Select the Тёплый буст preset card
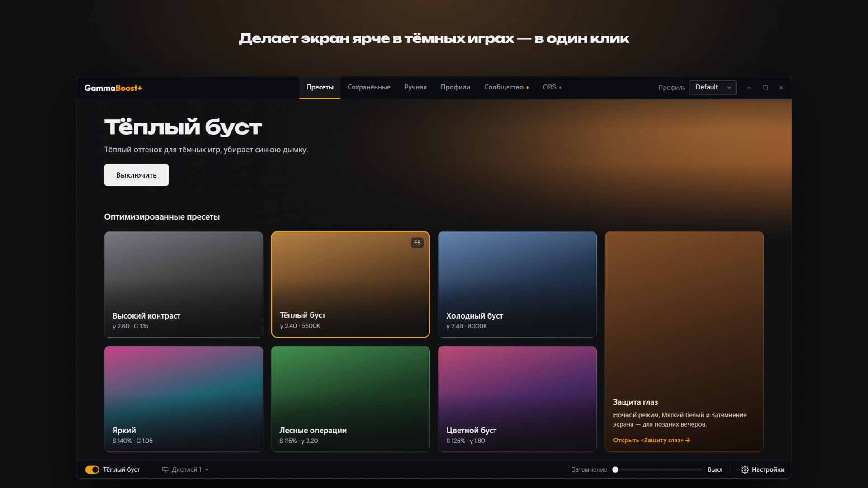Screen dimensions: 868x488 [350, 284]
